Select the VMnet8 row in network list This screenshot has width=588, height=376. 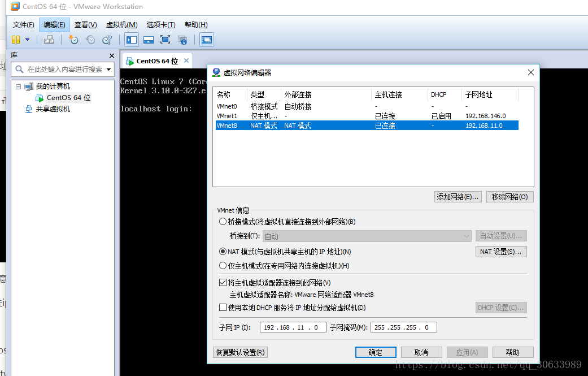click(x=367, y=126)
